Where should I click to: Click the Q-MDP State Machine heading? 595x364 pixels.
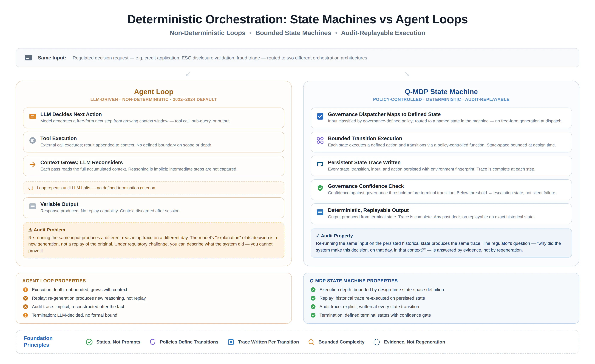coord(441,92)
